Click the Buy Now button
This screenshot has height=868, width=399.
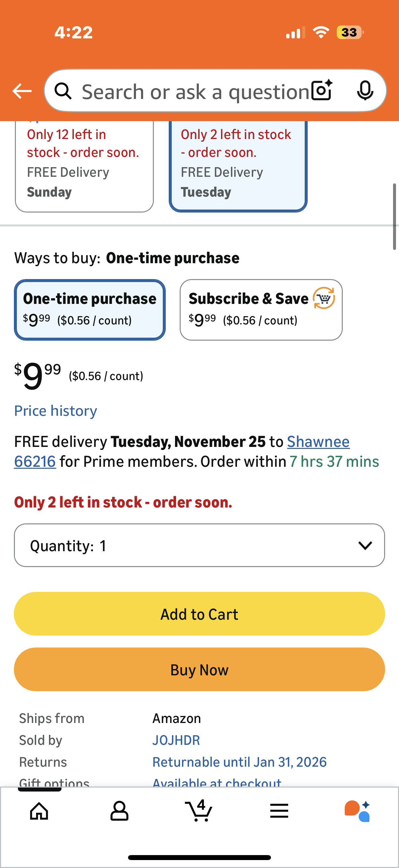pyautogui.click(x=199, y=669)
